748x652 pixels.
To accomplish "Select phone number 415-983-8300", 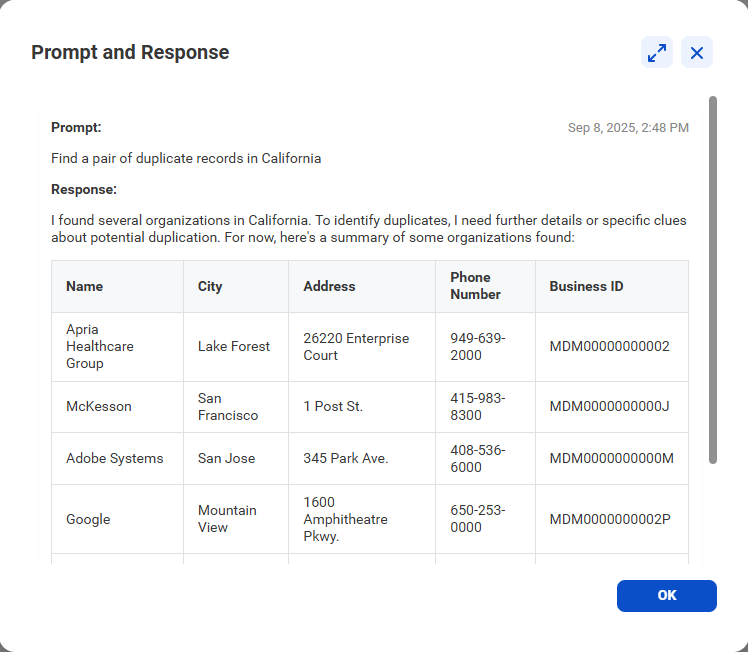I will [x=486, y=407].
